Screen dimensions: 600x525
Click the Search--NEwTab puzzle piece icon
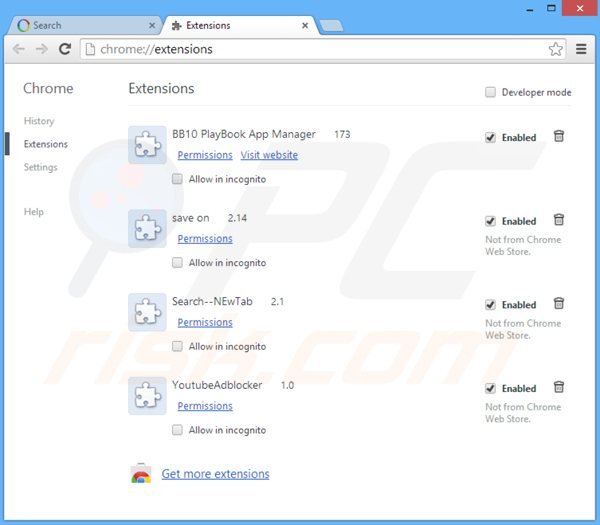pos(147,312)
